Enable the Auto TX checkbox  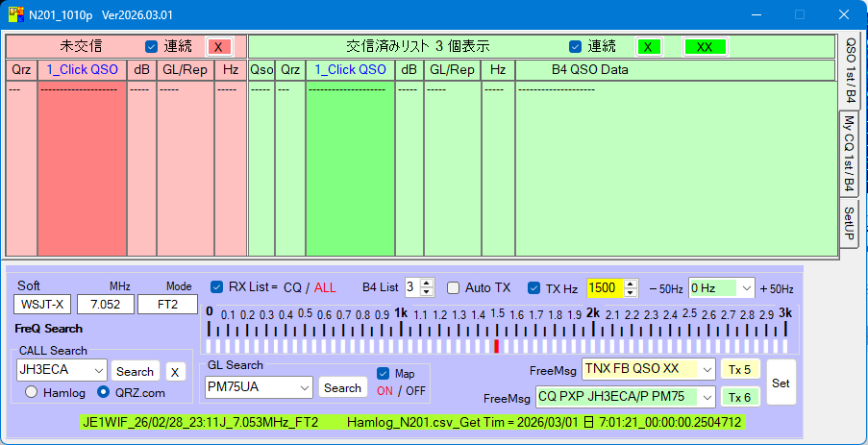pyautogui.click(x=454, y=287)
